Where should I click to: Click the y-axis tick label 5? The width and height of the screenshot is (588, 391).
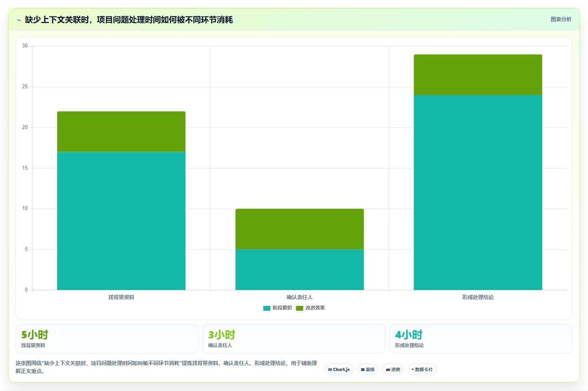[x=26, y=249]
